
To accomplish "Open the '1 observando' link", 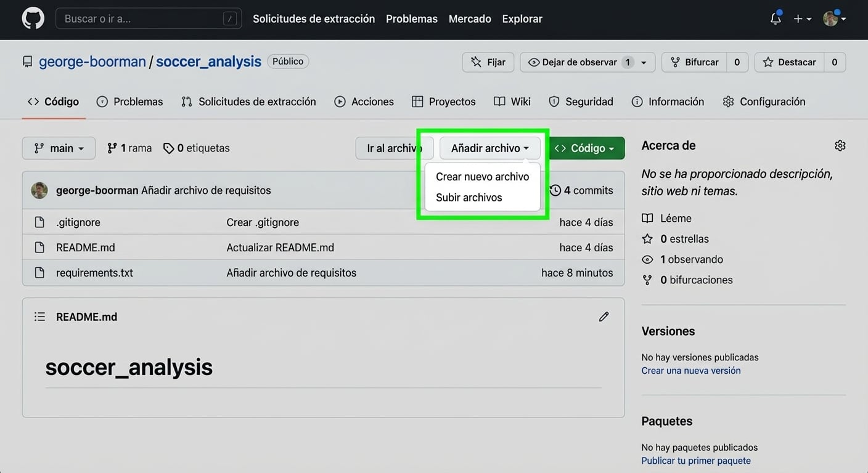I will tap(682, 259).
